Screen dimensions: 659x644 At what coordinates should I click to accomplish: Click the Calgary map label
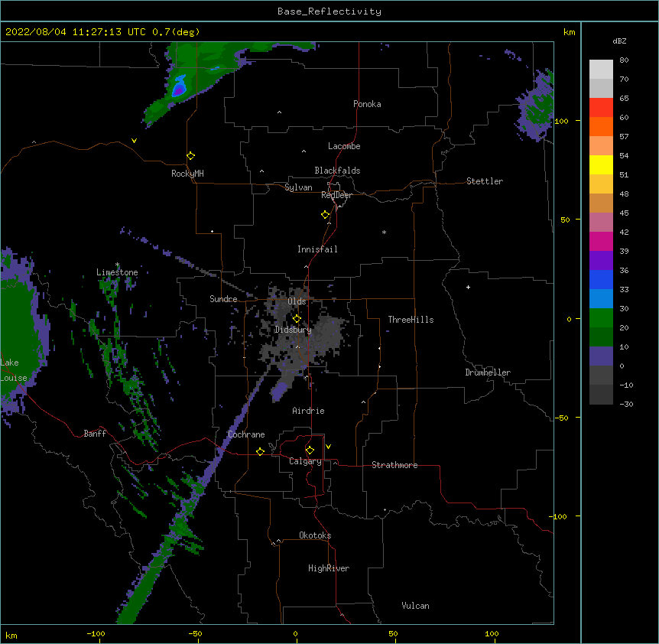click(305, 461)
